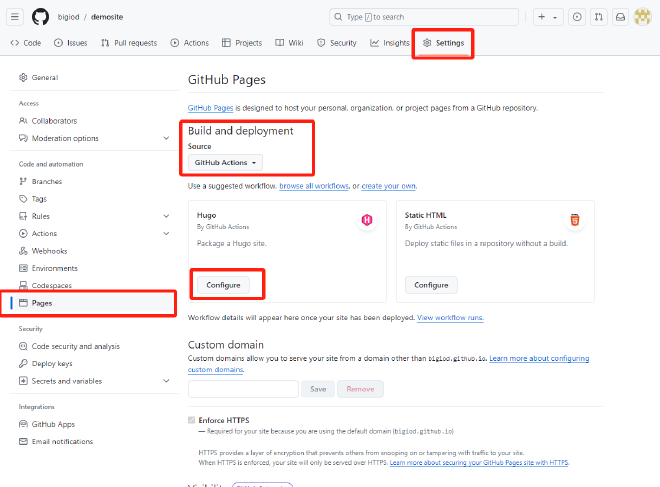Switch to the Insights tab

point(390,43)
